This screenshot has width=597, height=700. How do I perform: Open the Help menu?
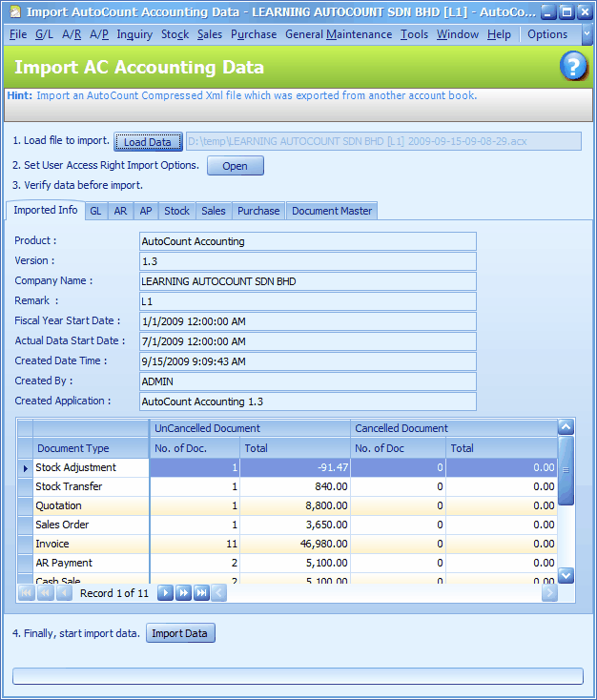499,34
